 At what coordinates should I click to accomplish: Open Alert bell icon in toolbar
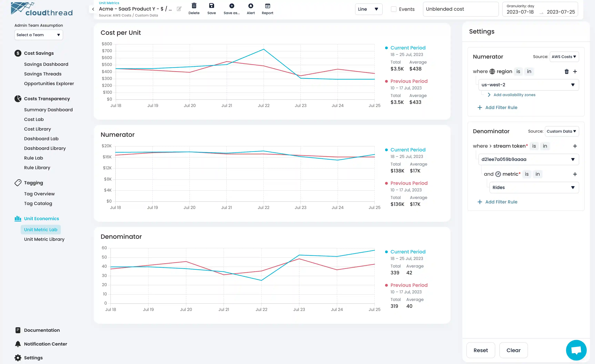pos(251,6)
